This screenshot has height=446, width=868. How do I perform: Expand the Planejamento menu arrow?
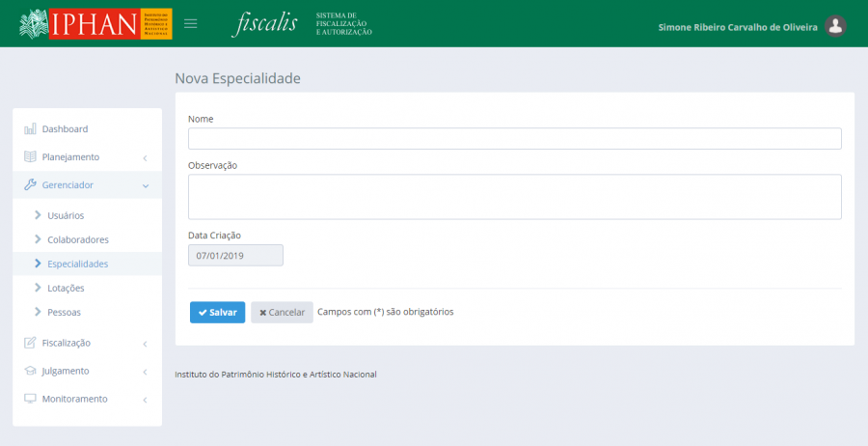click(145, 157)
